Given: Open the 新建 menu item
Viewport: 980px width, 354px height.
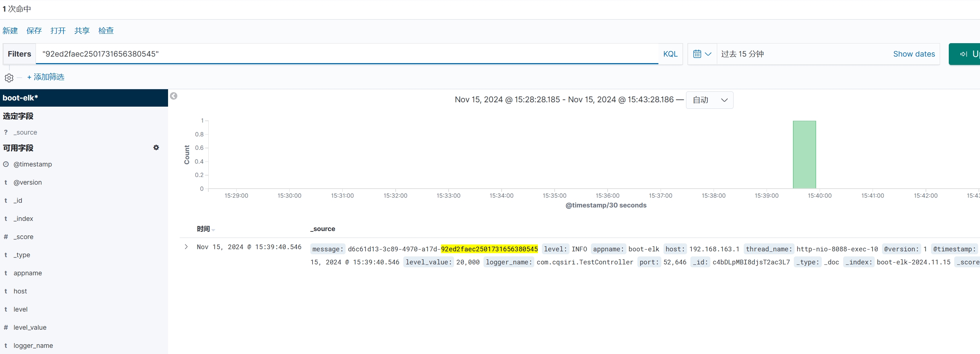Looking at the screenshot, I should coord(10,31).
